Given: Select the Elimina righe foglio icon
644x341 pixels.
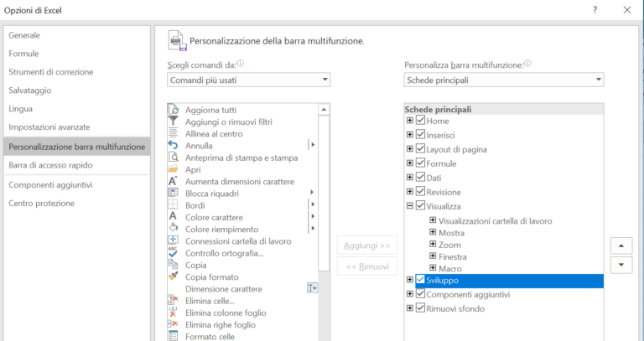Looking at the screenshot, I should pos(174,324).
